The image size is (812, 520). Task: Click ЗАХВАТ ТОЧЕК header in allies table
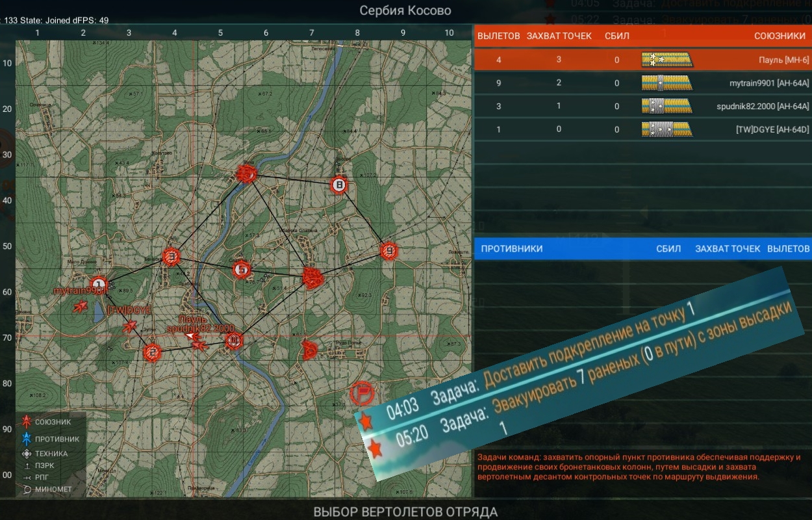tap(559, 36)
